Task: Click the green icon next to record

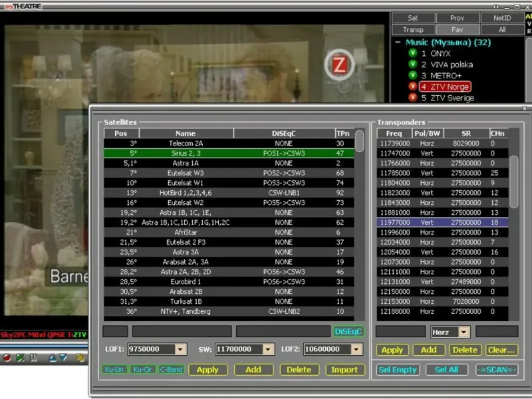Action: coord(21,358)
